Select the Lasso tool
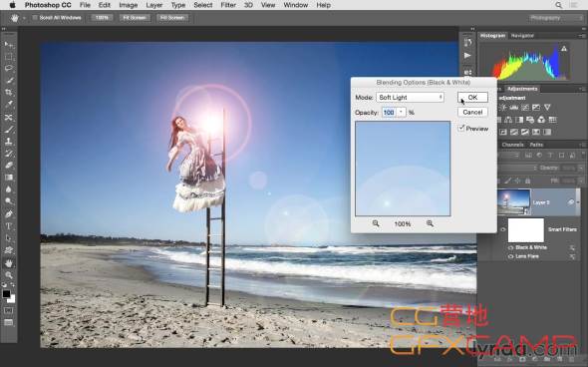588x367 pixels. coord(8,68)
